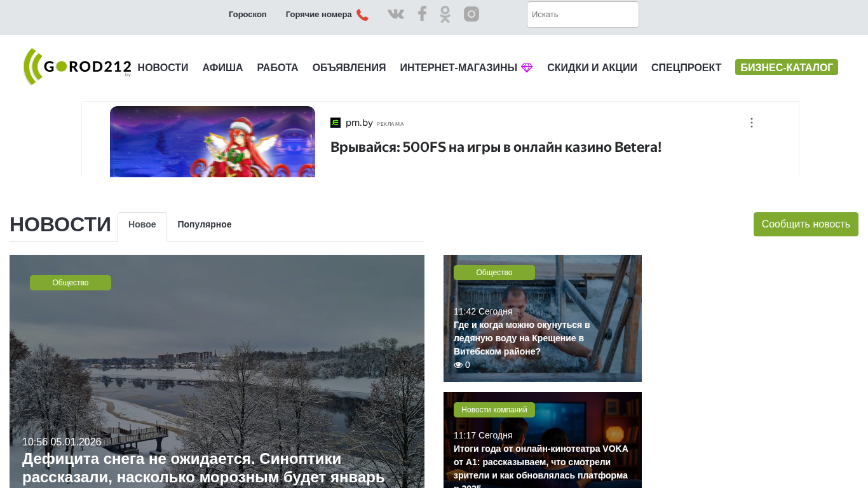Open the VOKA online cinema article
Image resolution: width=868 pixels, height=488 pixels.
pyautogui.click(x=541, y=465)
